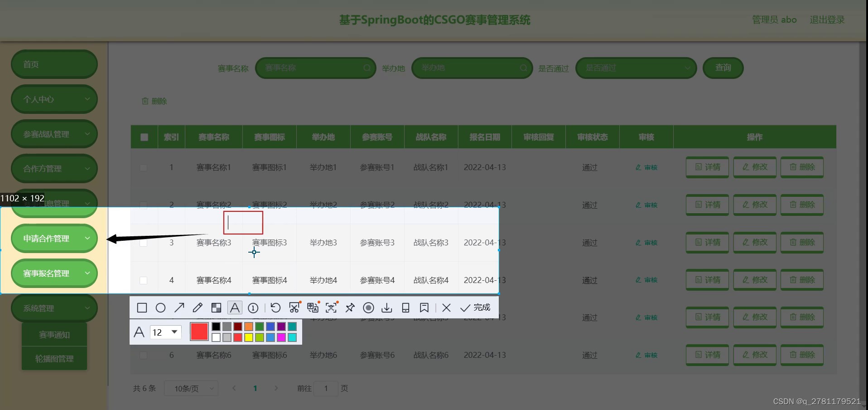
Task: Collapse the 系统管理 sidebar menu
Action: 54,308
